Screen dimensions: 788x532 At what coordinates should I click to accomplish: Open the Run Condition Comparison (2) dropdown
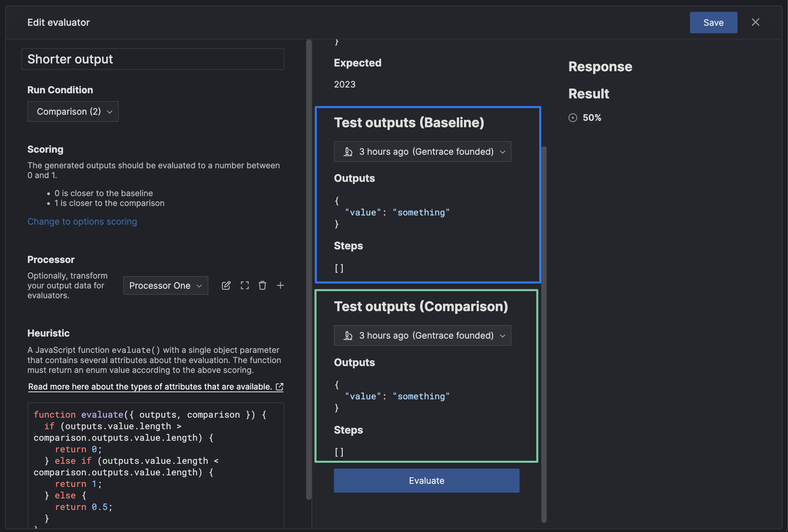point(73,111)
